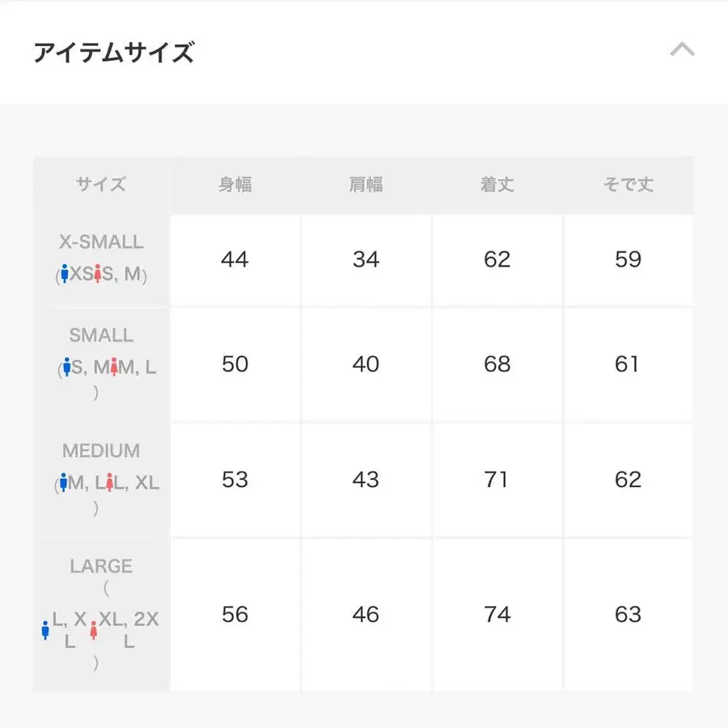This screenshot has width=728, height=728.
Task: Click the アイテムサイズ section title
Action: pos(114,53)
